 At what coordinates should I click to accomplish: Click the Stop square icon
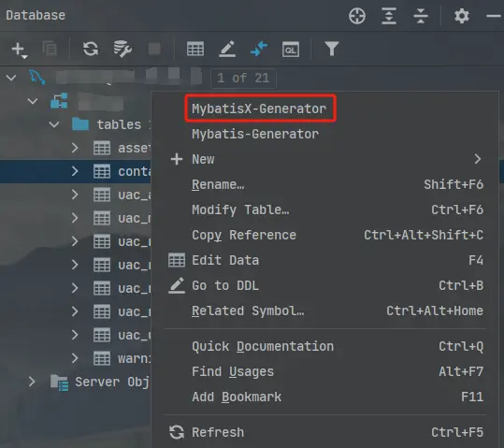click(154, 49)
